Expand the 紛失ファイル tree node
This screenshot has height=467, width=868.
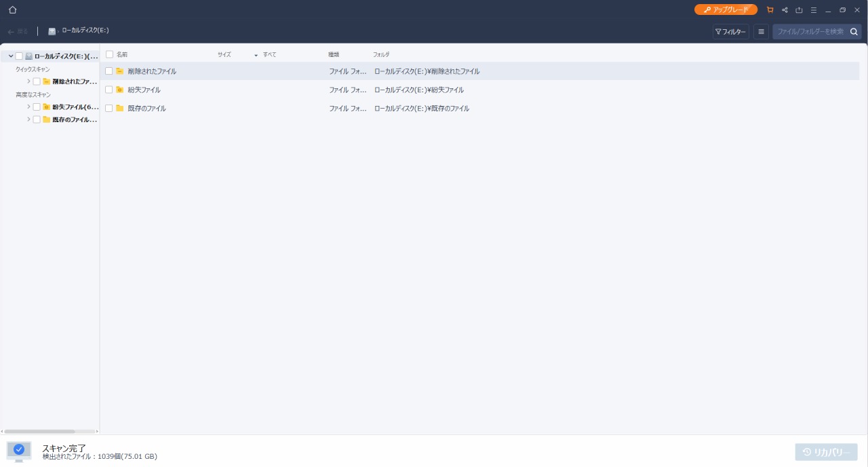coord(28,107)
